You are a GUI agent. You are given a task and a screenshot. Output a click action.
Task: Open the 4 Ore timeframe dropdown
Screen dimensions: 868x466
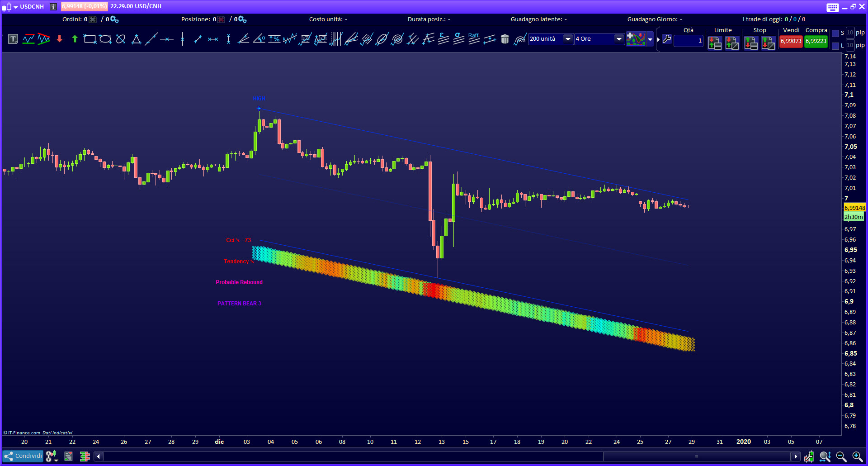(619, 39)
